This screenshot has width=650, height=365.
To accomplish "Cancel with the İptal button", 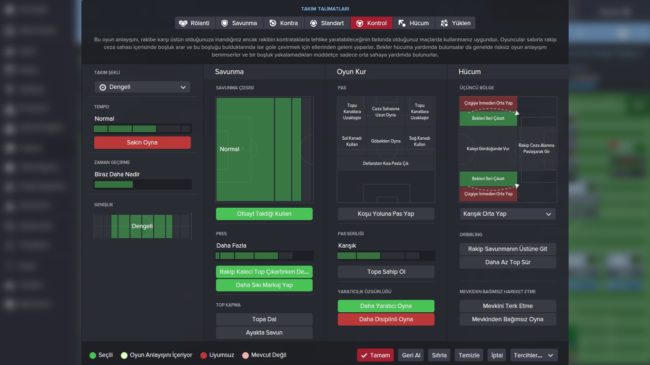I will (x=497, y=355).
